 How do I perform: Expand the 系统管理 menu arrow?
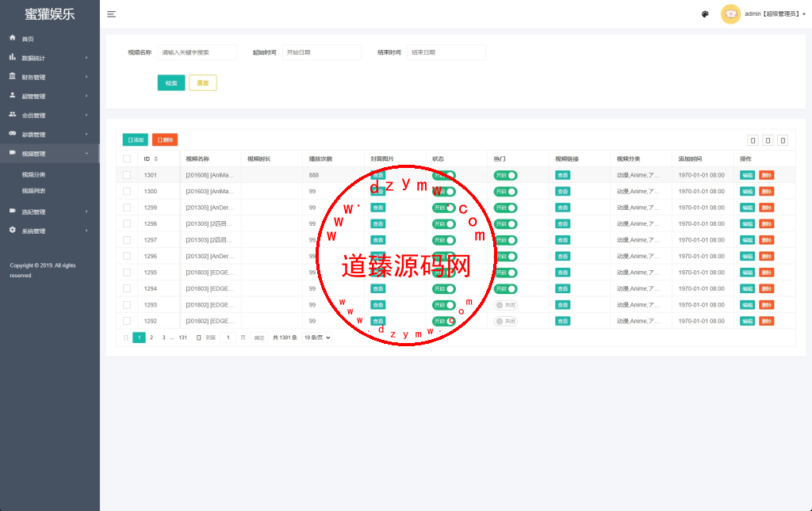[x=86, y=231]
